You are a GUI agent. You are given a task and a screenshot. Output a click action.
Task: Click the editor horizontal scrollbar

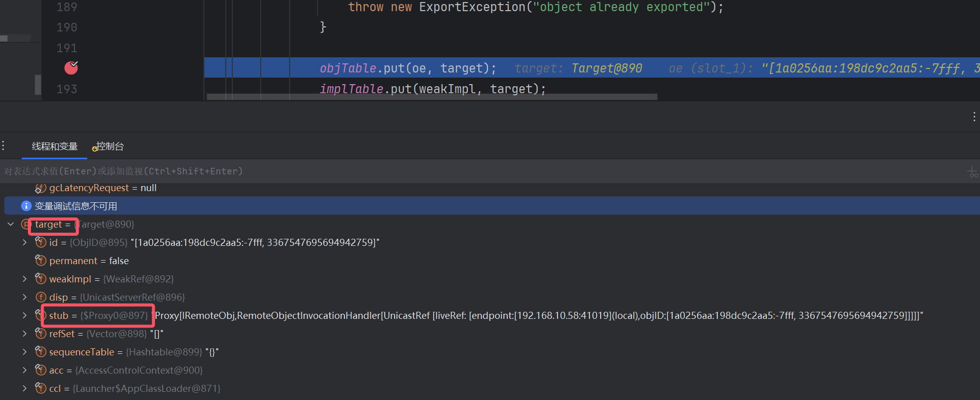tap(431, 96)
